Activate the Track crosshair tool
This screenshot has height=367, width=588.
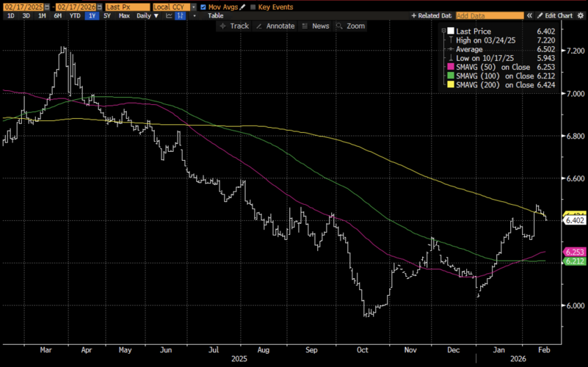233,26
